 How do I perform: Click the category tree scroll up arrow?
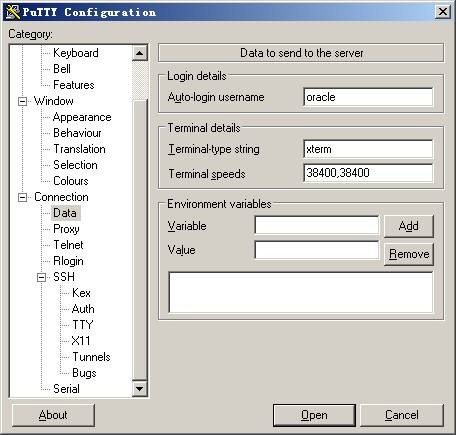coord(140,53)
